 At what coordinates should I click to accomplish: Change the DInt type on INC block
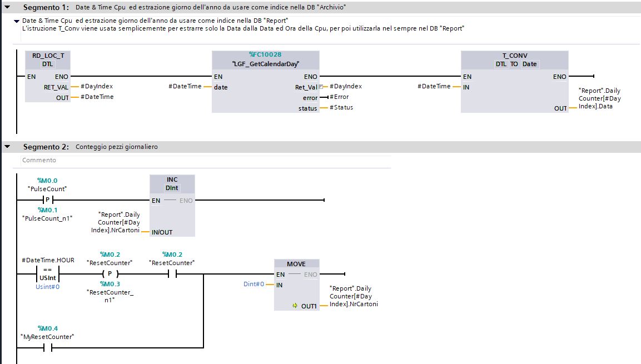click(x=172, y=188)
